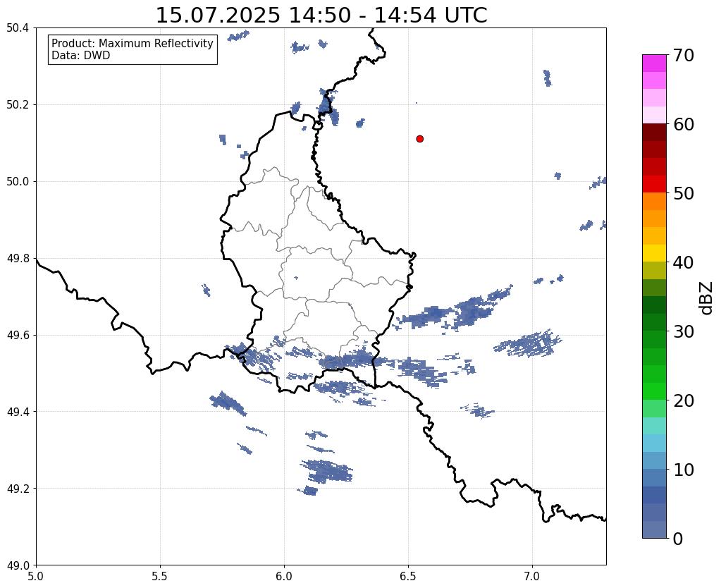Click the y-axis label '49.6'

(18, 336)
